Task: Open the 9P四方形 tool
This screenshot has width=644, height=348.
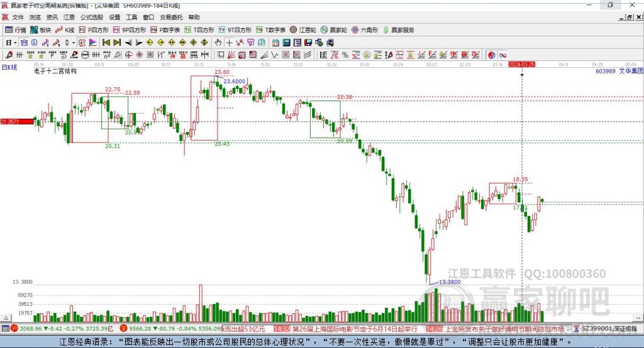Action: (130, 30)
